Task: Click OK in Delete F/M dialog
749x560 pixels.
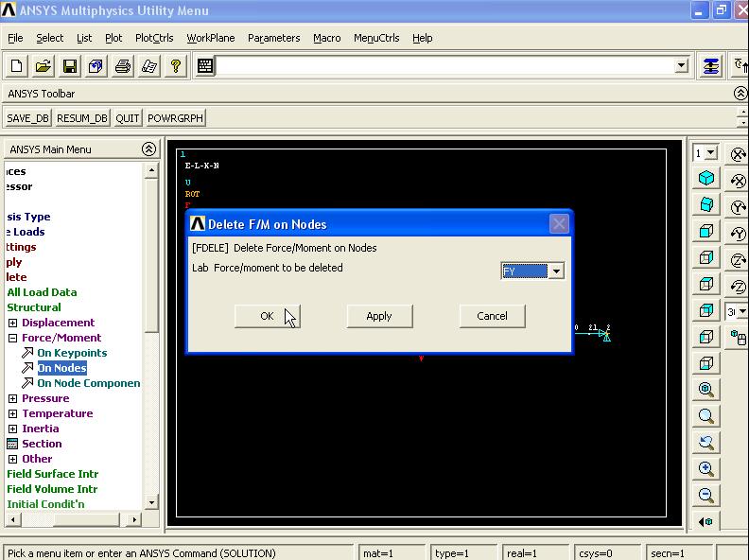Action: click(x=267, y=316)
